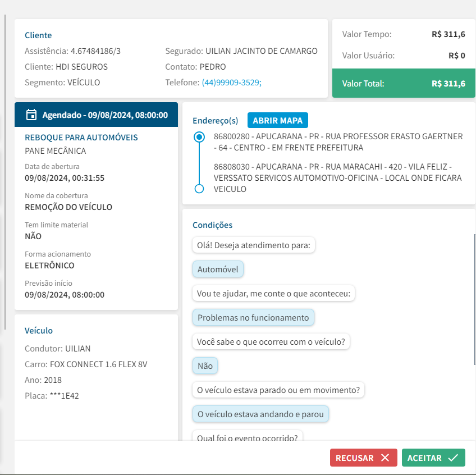Click the 'Não' answer chip
Image resolution: width=476 pixels, height=475 pixels.
(205, 366)
